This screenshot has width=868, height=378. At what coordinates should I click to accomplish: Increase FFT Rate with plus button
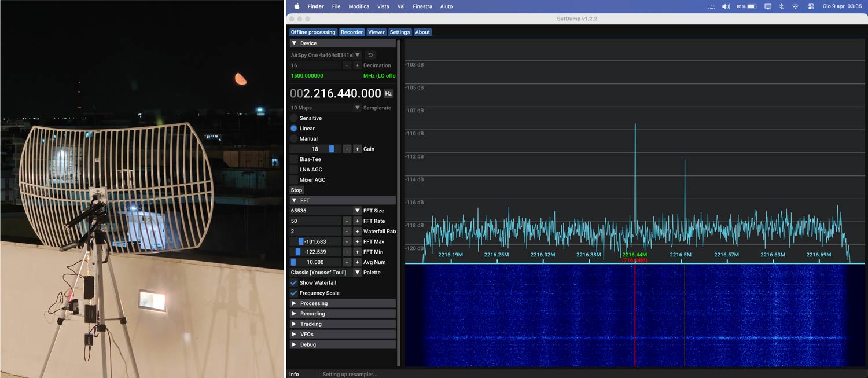tap(357, 221)
